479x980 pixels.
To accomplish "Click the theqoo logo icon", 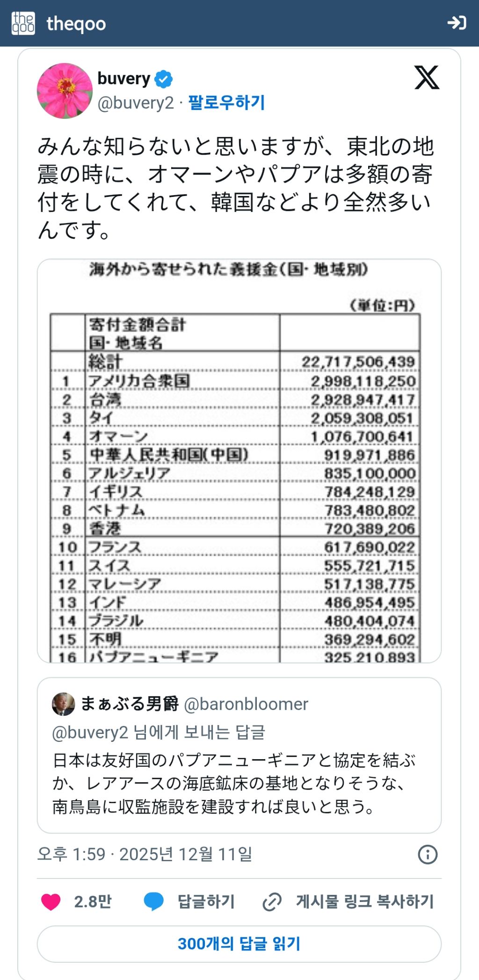I will (23, 23).
